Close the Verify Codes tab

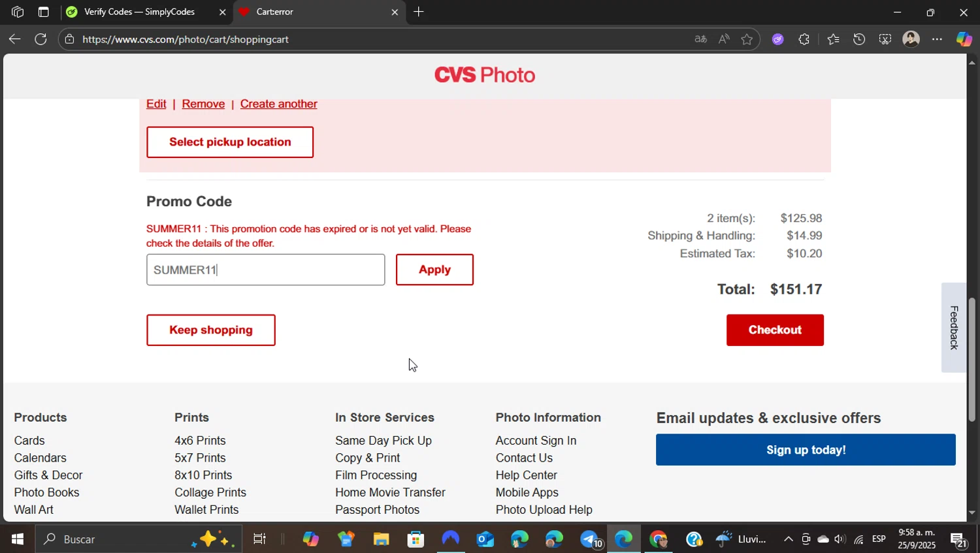pos(222,12)
